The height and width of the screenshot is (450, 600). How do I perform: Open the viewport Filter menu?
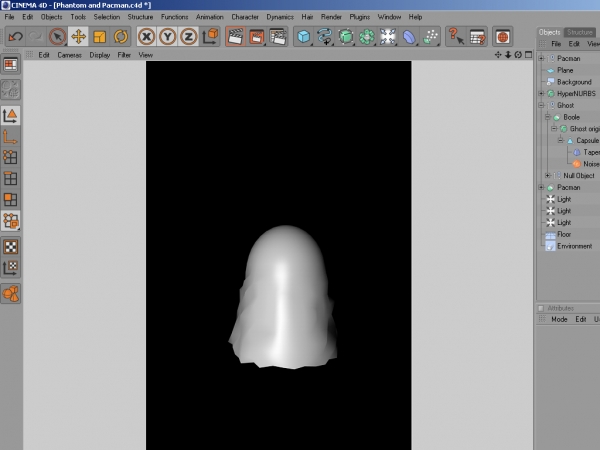124,55
